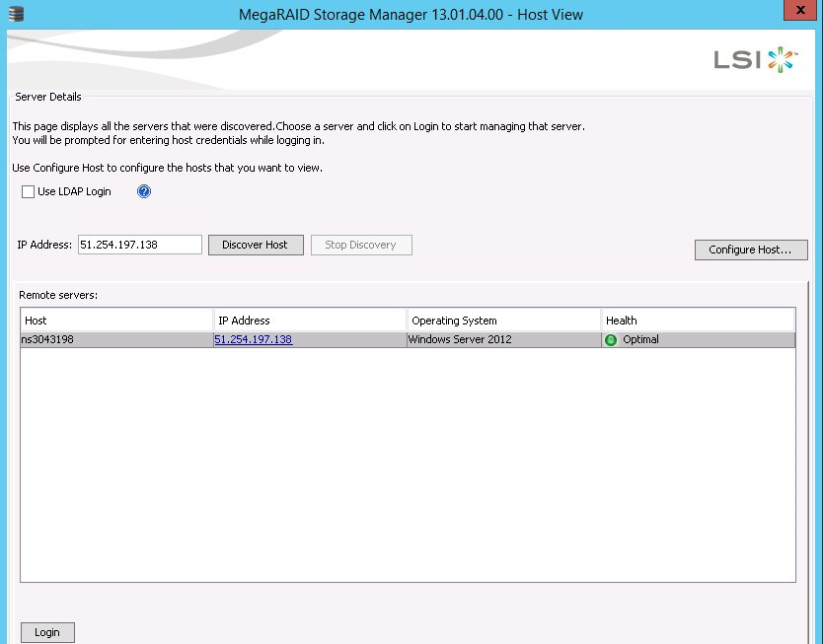Image resolution: width=823 pixels, height=644 pixels.
Task: Click empty area of Remote servers list
Action: (407, 464)
